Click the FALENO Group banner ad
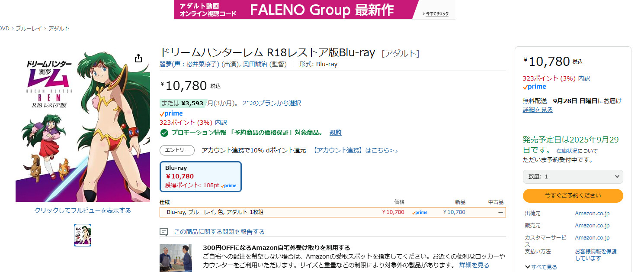The height and width of the screenshot is (272, 644). click(x=314, y=10)
